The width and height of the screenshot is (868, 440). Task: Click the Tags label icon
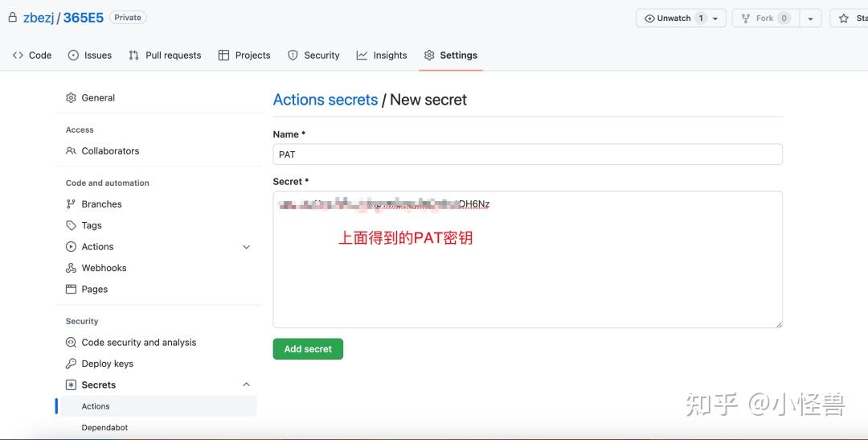(x=71, y=225)
